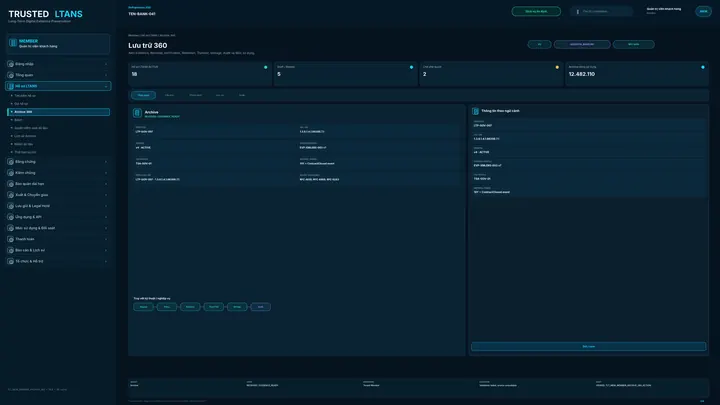720x405 pixels.
Task: Expand the Bảo quản dài hạn chevron
Action: pos(106,184)
